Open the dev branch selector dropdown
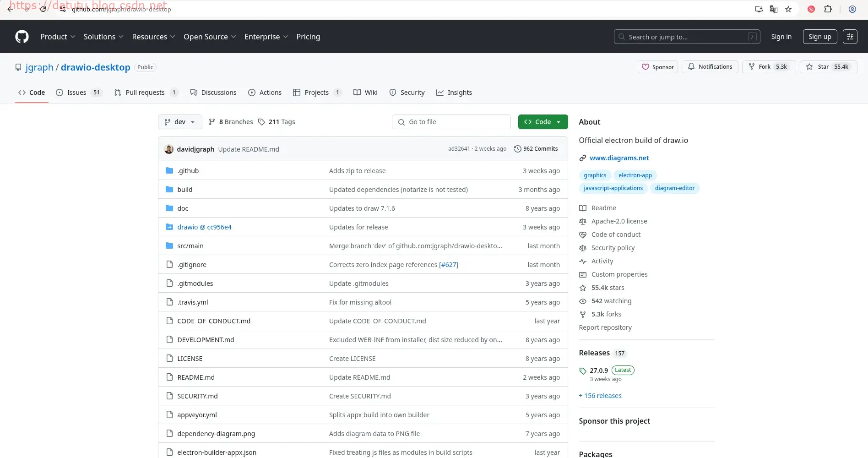This screenshot has width=868, height=458. point(180,122)
